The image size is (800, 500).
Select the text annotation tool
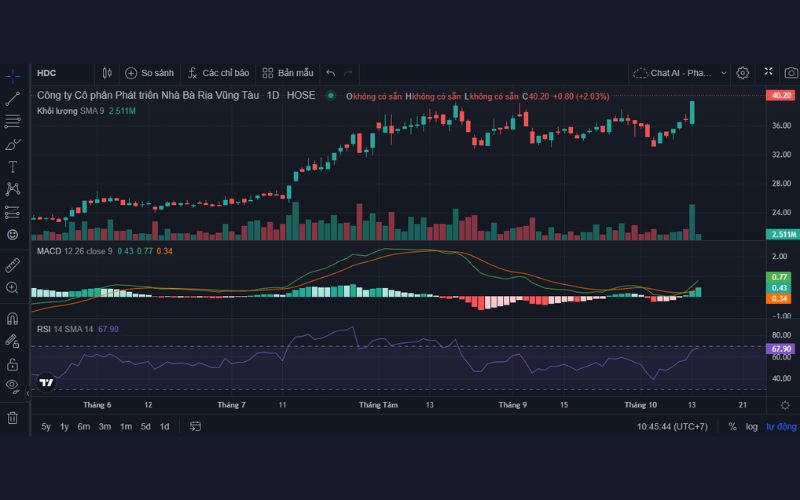(13, 166)
